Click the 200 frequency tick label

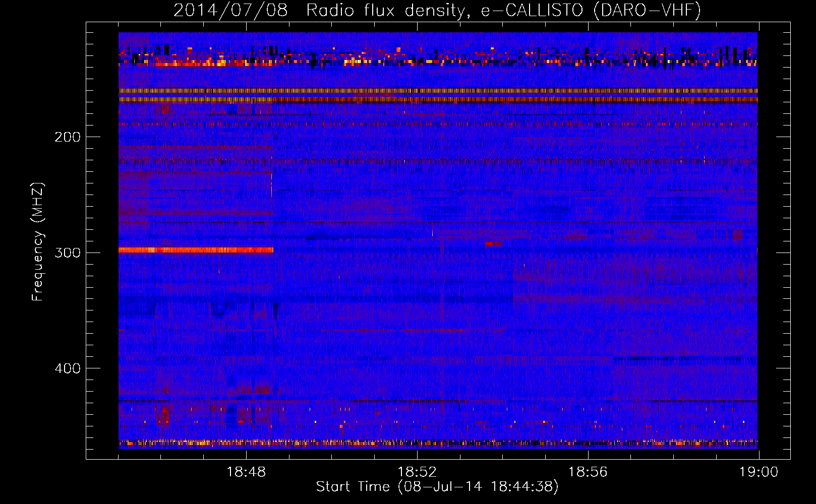tap(68, 137)
